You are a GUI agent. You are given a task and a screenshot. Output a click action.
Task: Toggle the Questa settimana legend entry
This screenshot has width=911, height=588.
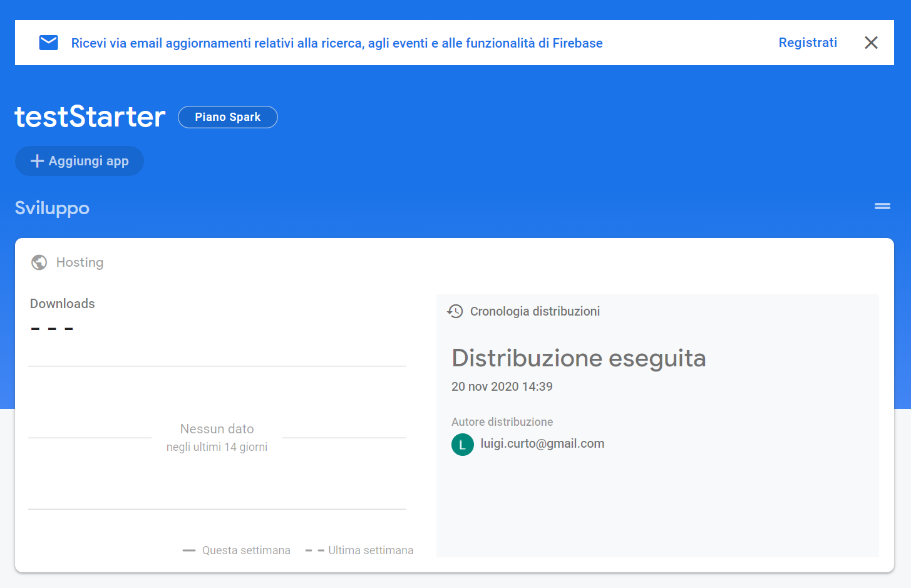(235, 550)
